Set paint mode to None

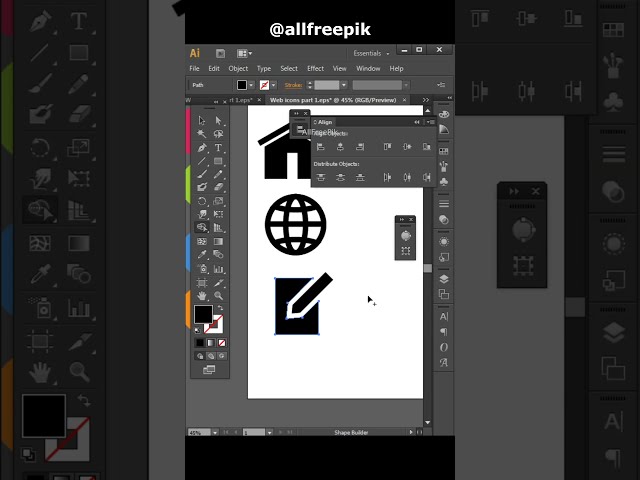point(222,343)
